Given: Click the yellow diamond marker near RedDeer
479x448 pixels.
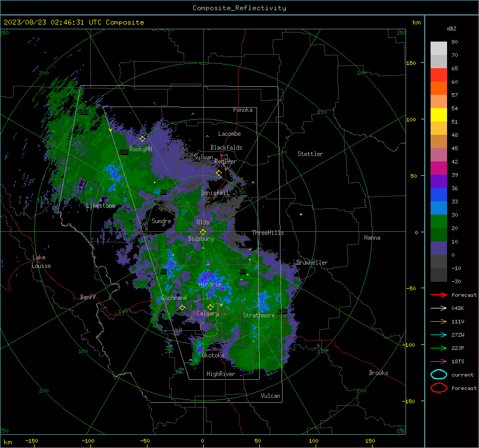Looking at the screenshot, I should tap(219, 173).
